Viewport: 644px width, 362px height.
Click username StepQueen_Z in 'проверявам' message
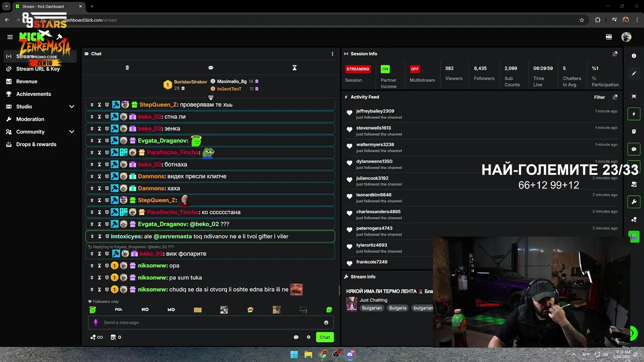pyautogui.click(x=158, y=105)
